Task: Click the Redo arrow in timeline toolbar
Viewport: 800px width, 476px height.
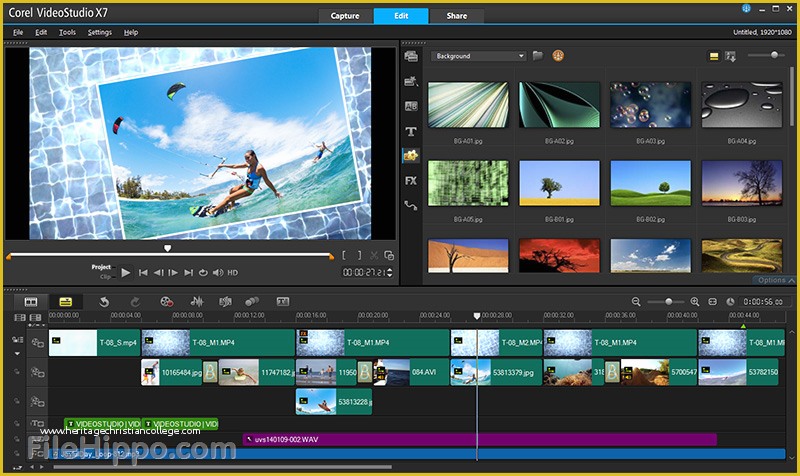Action: click(135, 302)
